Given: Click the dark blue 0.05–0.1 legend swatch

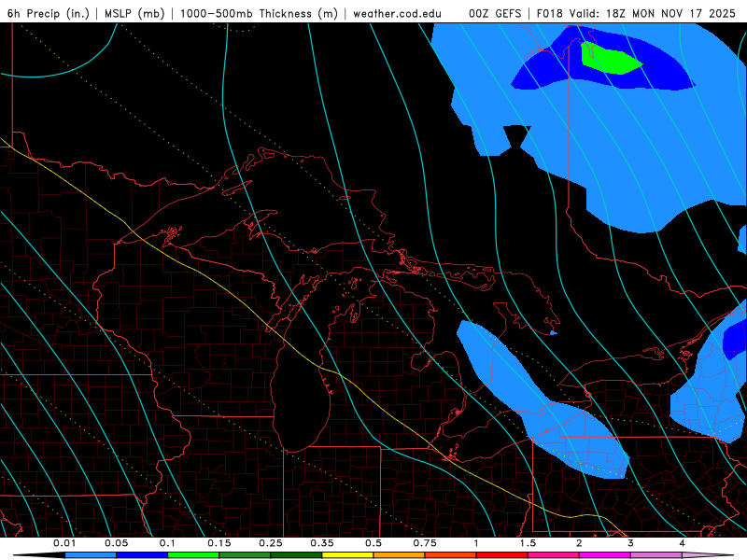Looking at the screenshot, I should [x=142, y=555].
